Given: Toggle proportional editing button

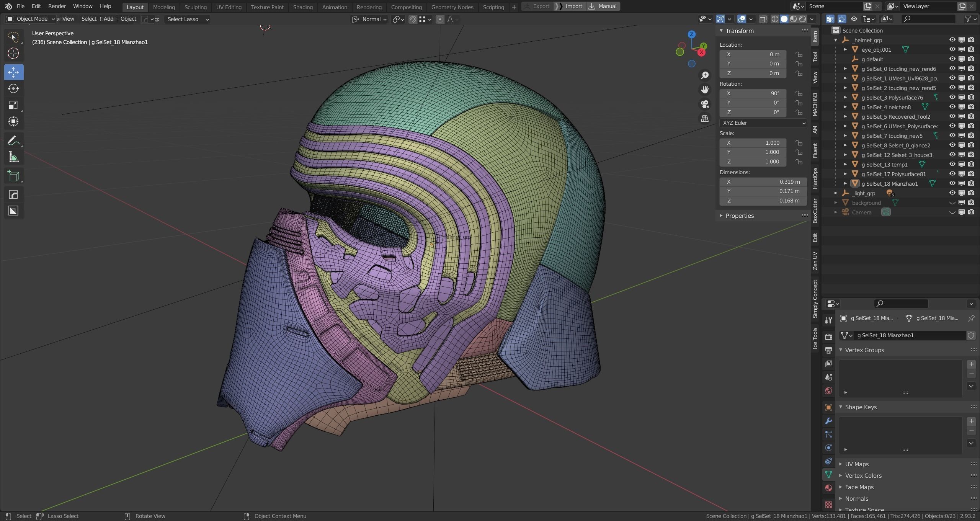Looking at the screenshot, I should tap(440, 19).
